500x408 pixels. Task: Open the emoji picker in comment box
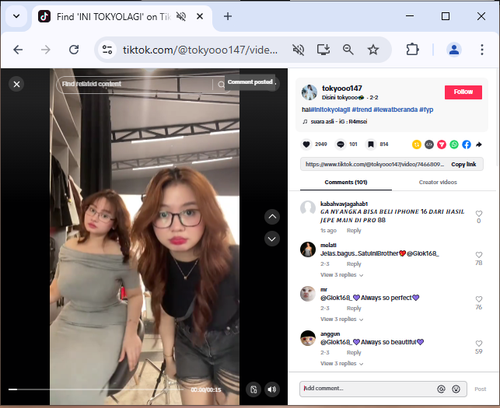point(456,389)
